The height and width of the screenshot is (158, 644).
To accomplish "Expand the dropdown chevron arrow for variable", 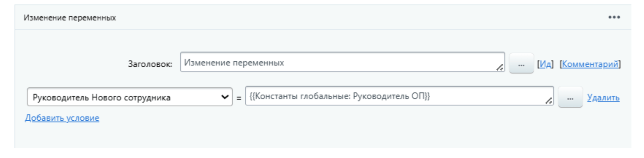I will click(225, 97).
